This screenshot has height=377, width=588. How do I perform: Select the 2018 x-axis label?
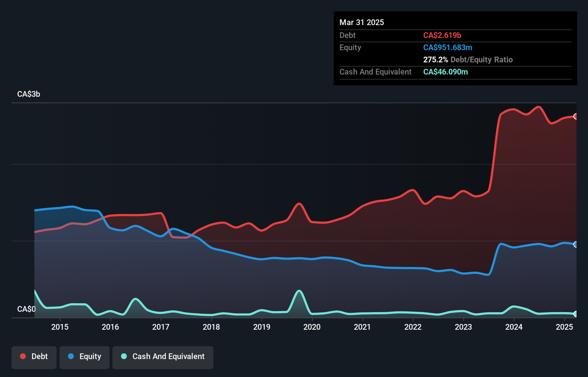coord(211,327)
